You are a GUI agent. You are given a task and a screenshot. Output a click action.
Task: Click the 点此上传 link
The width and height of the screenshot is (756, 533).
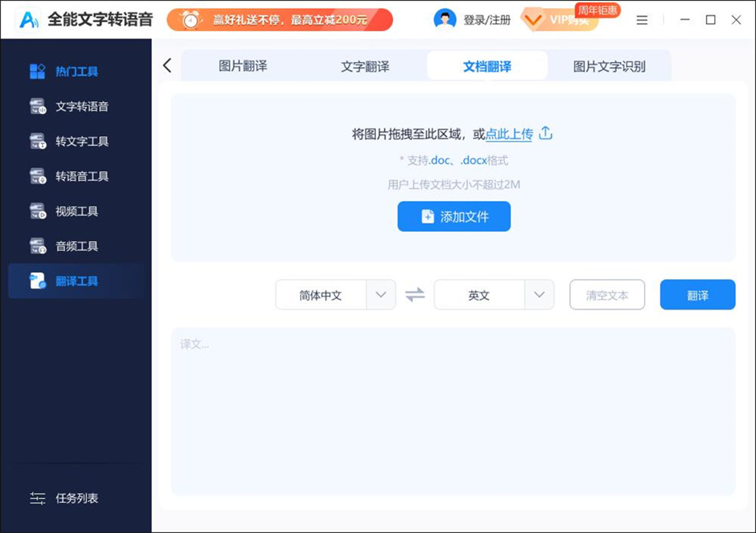pyautogui.click(x=509, y=134)
